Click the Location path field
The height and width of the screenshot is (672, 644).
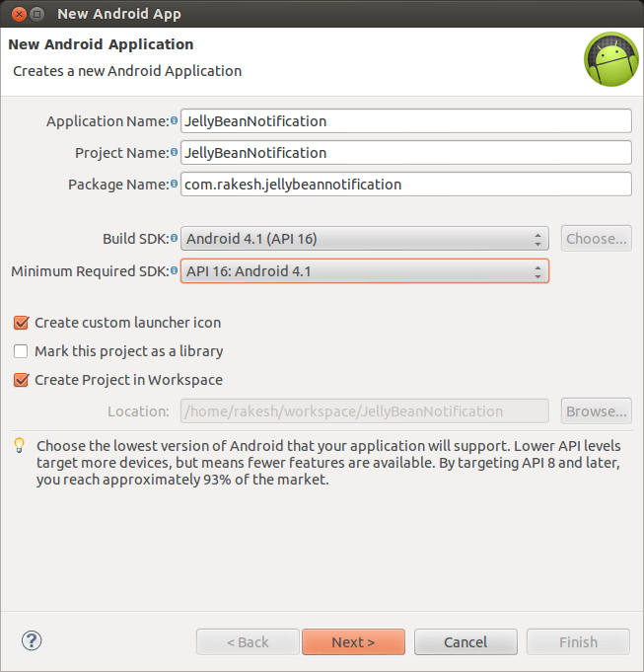(365, 411)
